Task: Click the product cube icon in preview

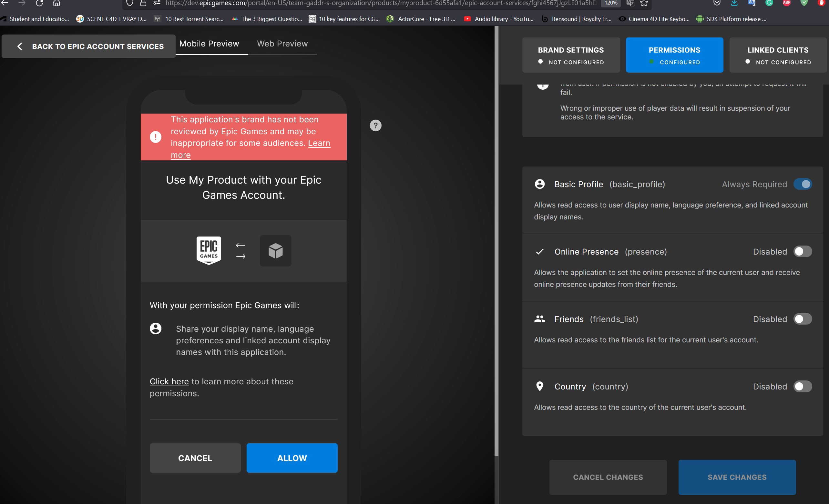Action: 275,251
